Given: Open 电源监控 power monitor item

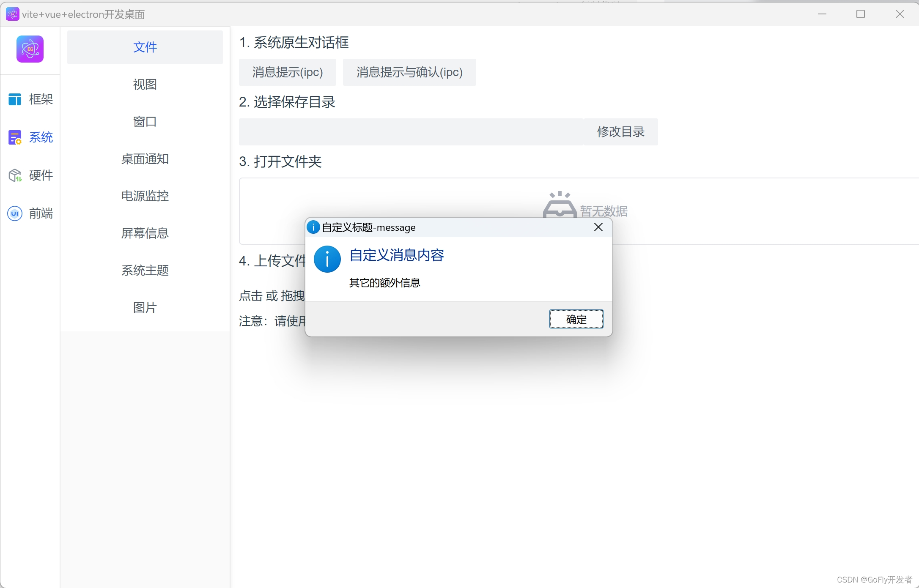Looking at the screenshot, I should (x=145, y=196).
